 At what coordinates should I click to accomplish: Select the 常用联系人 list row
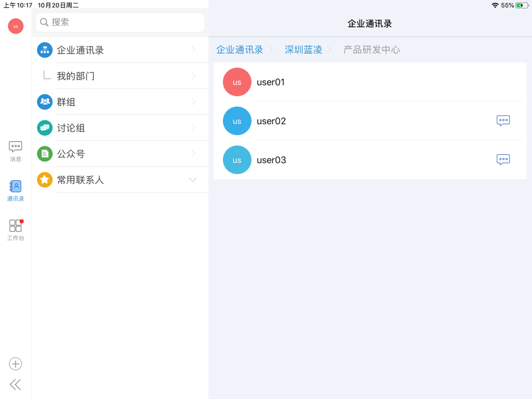point(120,180)
